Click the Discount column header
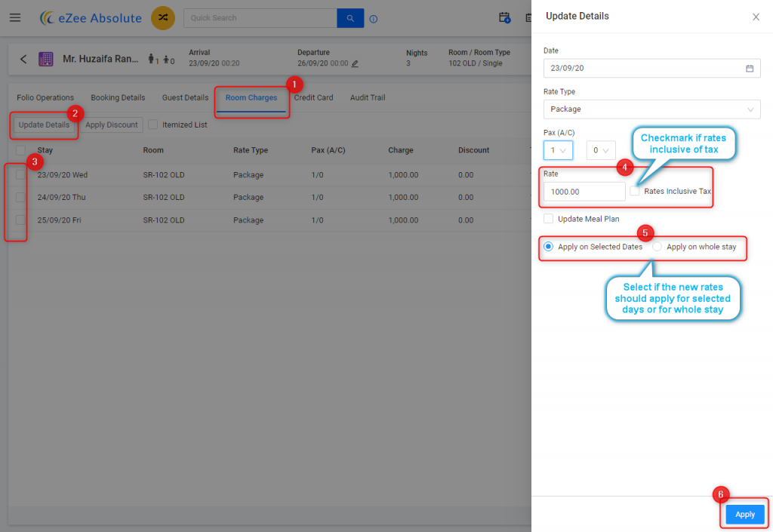 pos(474,150)
